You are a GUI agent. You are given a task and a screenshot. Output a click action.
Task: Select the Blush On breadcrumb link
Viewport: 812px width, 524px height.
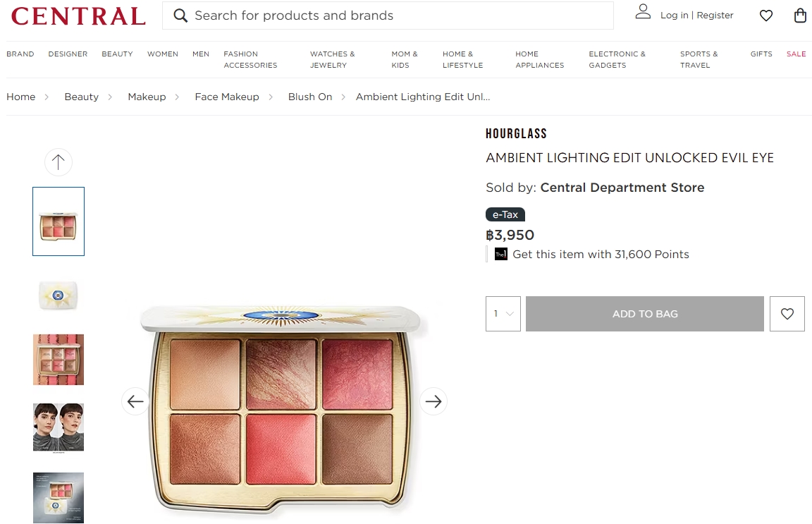pyautogui.click(x=310, y=97)
